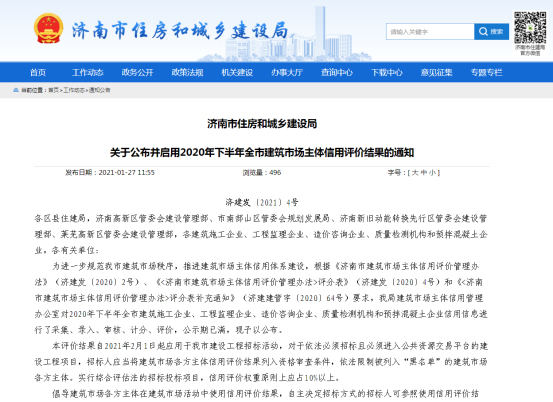
Task: Click the national emblem logo
Action: click(49, 29)
